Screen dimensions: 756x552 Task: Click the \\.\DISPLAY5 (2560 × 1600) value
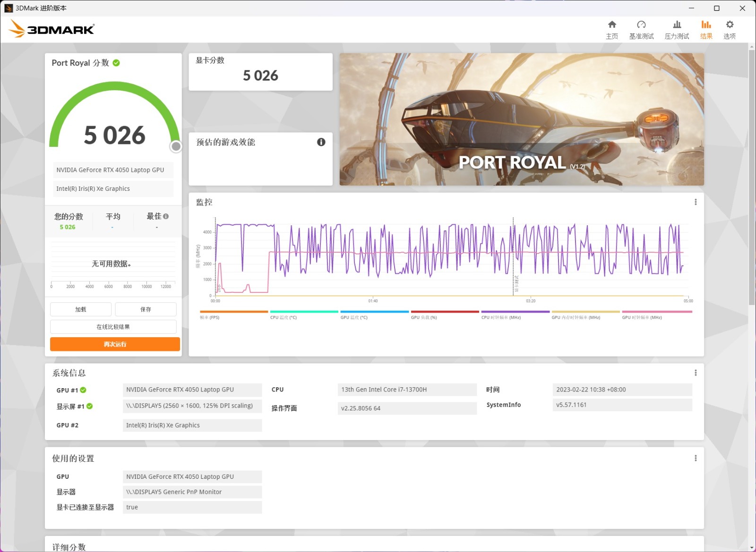click(192, 406)
